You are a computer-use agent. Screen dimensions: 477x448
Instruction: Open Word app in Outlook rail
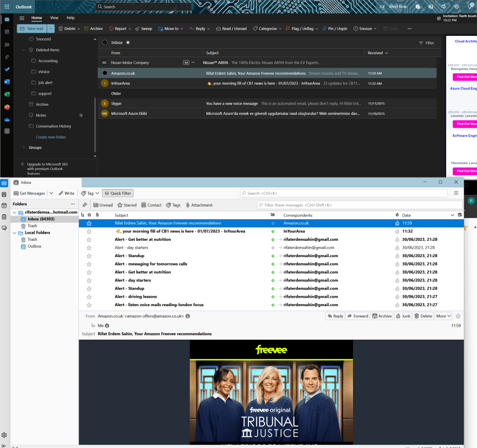[7, 82]
